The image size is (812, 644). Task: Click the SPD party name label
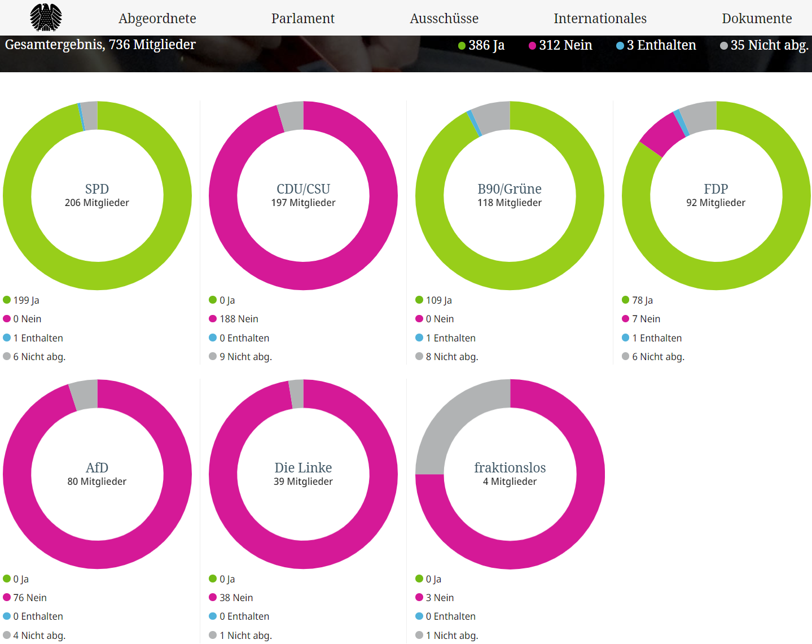tap(97, 189)
